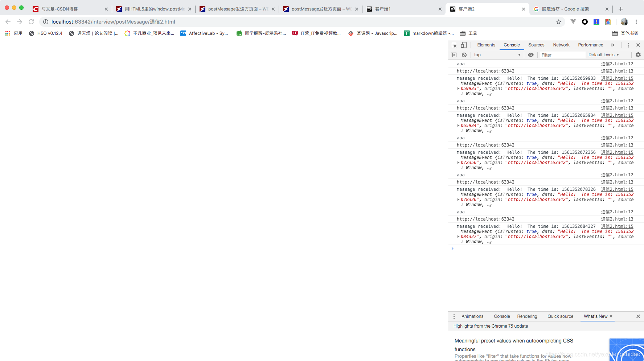Click the console Filter input field
This screenshot has height=361, width=644.
click(562, 55)
